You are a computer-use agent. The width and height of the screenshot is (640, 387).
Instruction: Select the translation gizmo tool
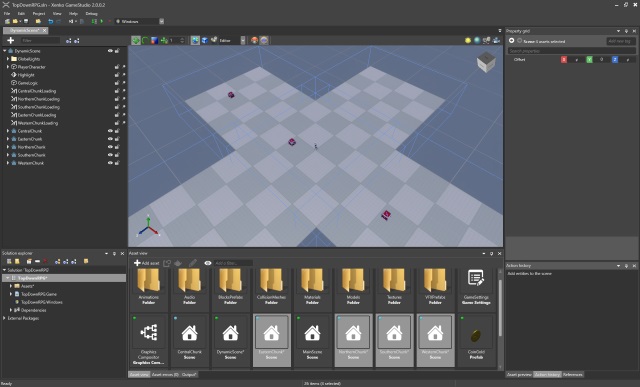(x=136, y=40)
